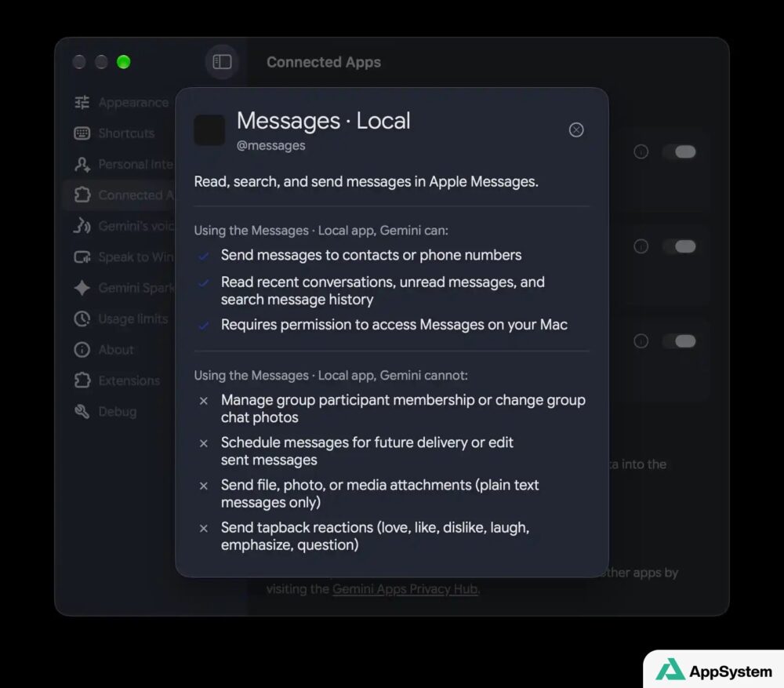The width and height of the screenshot is (784, 688).
Task: Click the Debug wrench icon
Action: [82, 412]
